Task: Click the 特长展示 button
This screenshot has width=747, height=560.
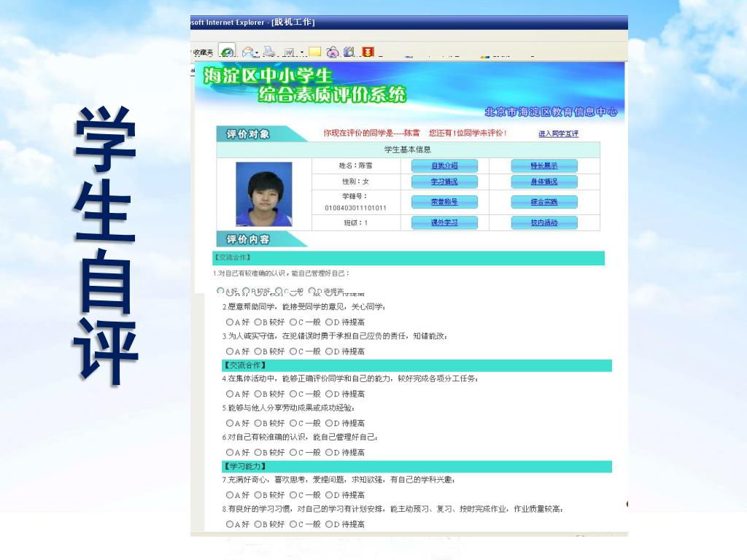Action: pyautogui.click(x=544, y=166)
